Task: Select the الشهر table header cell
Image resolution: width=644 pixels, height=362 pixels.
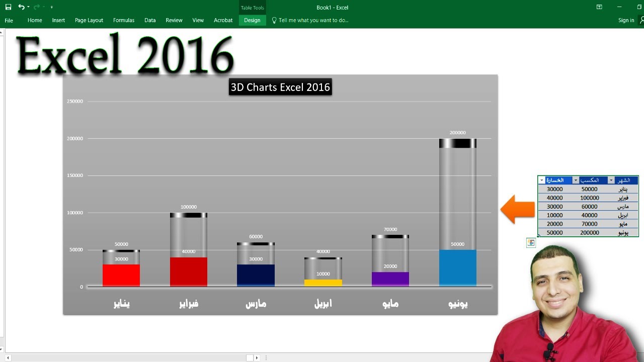Action: click(623, 180)
